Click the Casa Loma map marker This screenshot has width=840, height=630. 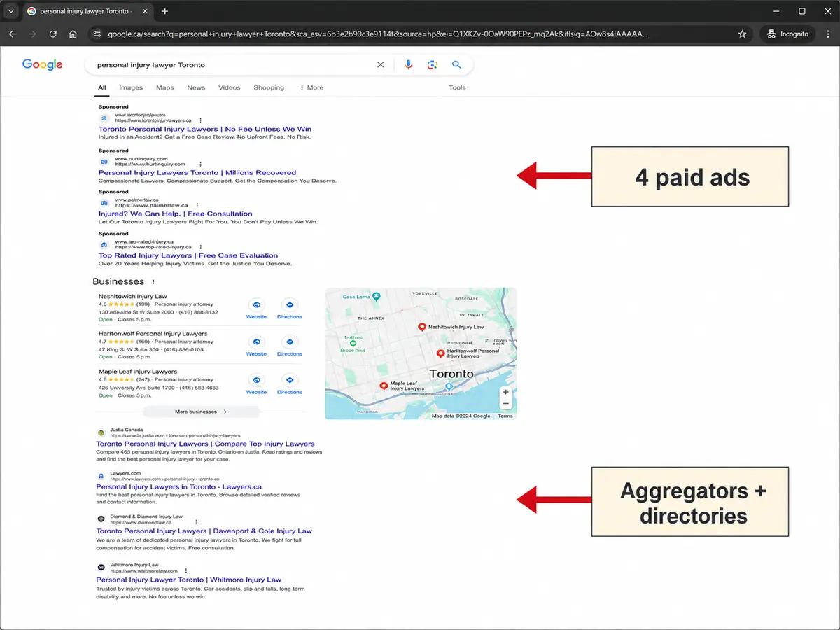click(376, 296)
